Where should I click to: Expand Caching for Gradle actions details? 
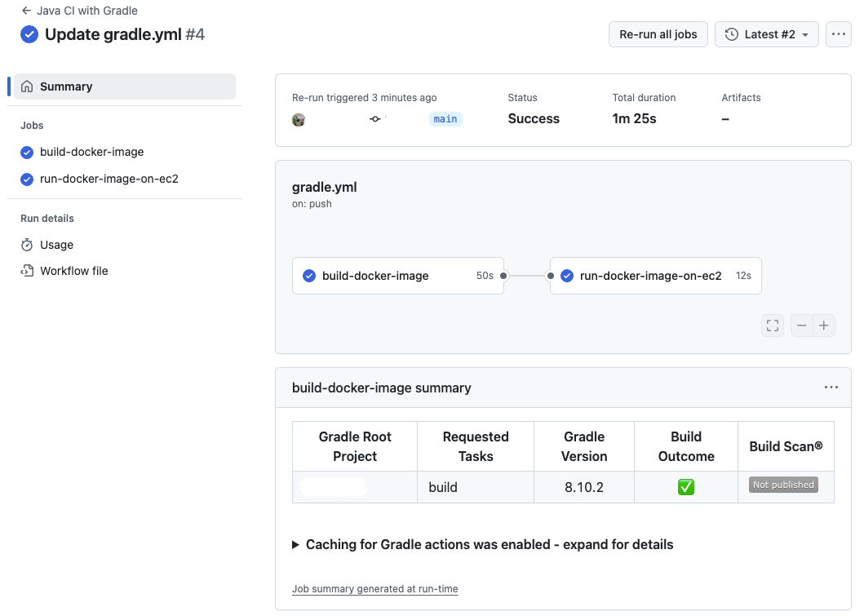(x=489, y=544)
